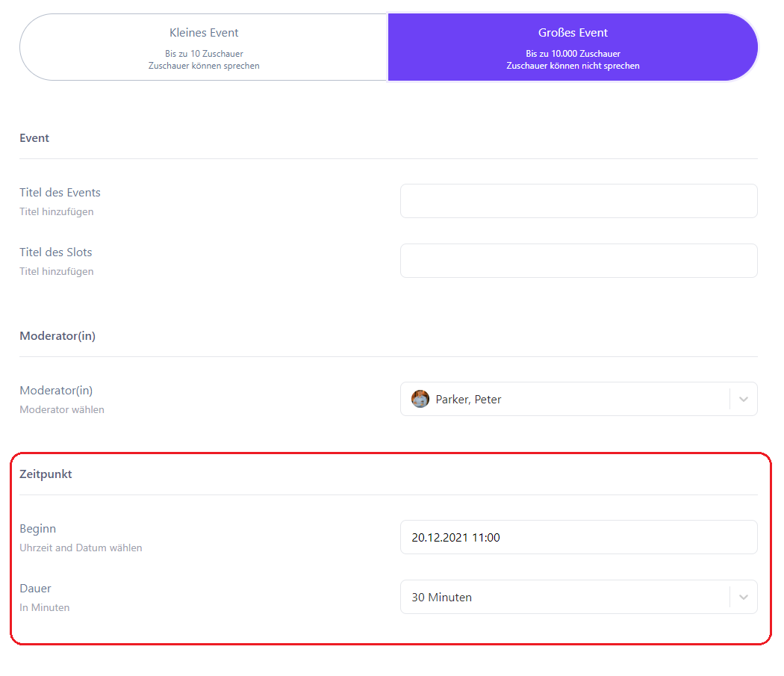Click the Moderator(in) section heading
This screenshot has height=676, width=784.
(57, 335)
